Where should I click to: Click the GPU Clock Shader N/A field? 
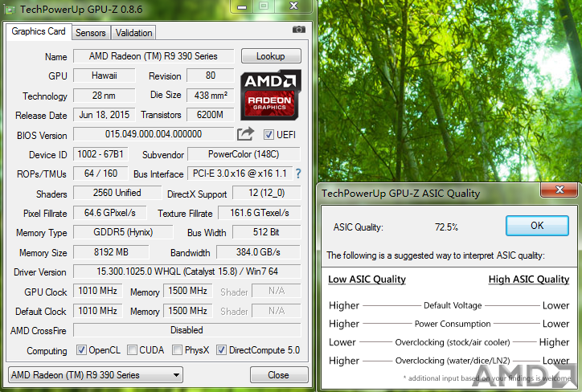(x=277, y=290)
